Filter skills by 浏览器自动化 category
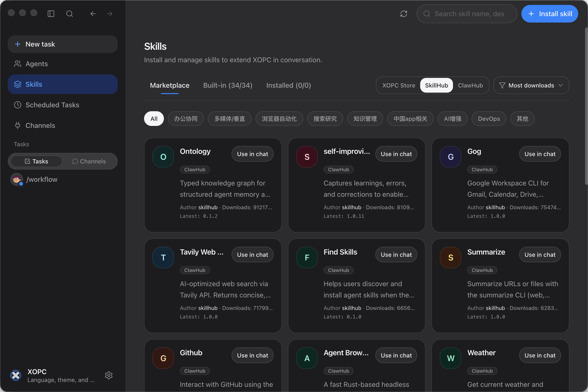588x392 pixels. [279, 119]
